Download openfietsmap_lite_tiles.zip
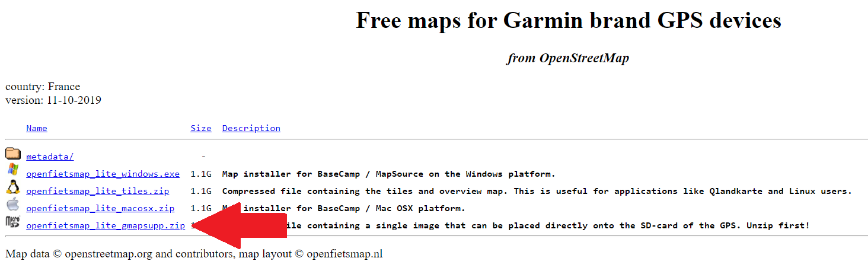 coord(98,191)
